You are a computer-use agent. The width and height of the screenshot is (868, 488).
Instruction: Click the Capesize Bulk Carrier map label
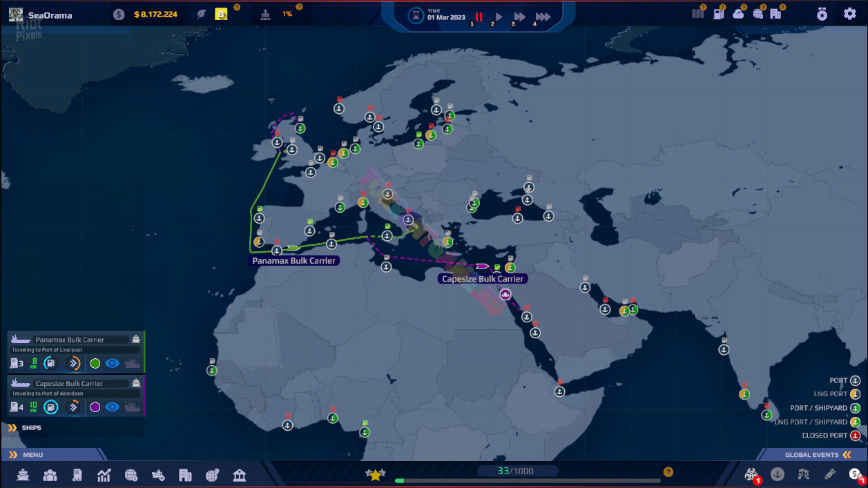(x=482, y=279)
